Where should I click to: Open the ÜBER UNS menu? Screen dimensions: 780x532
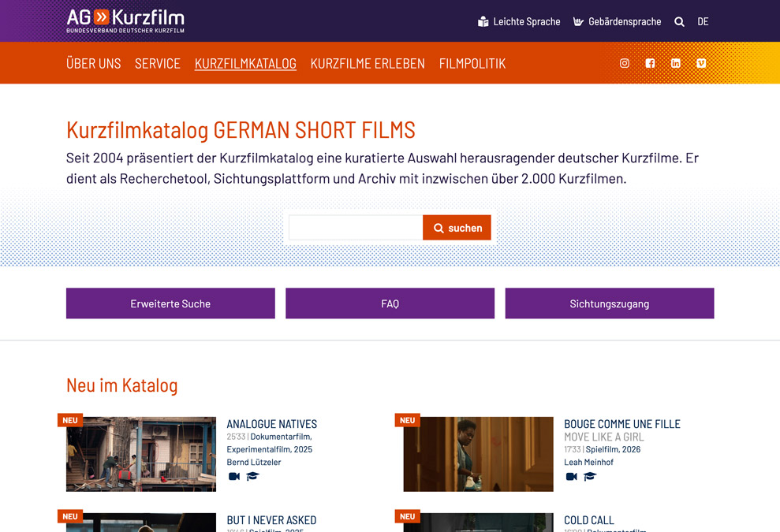[x=94, y=63]
